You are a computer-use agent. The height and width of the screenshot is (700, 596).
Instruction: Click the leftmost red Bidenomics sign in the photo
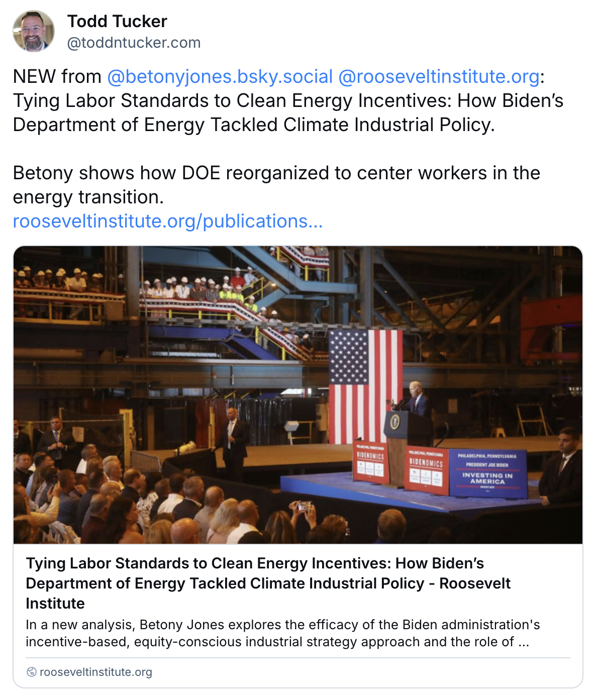[370, 463]
